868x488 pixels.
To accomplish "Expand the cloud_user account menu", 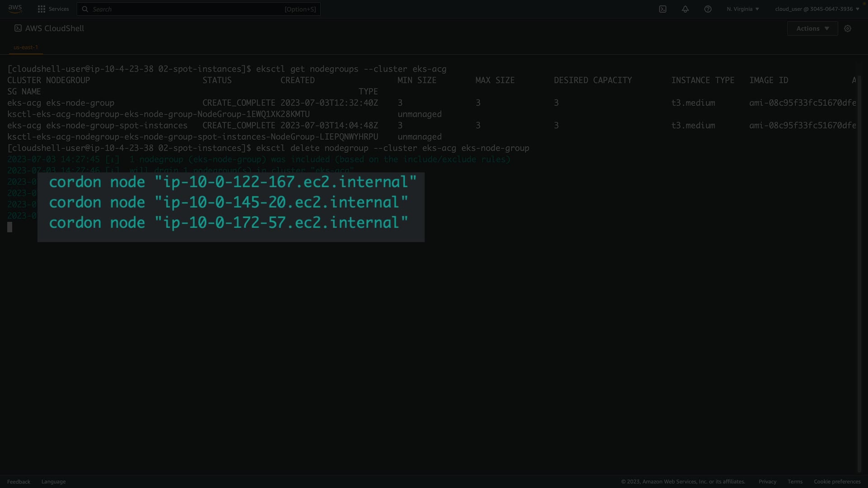I will (817, 9).
